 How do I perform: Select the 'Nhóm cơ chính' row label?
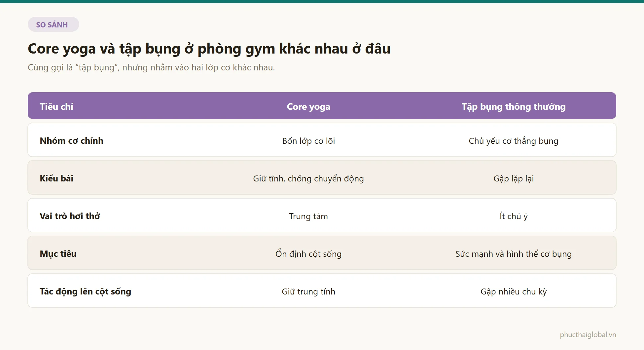click(71, 141)
